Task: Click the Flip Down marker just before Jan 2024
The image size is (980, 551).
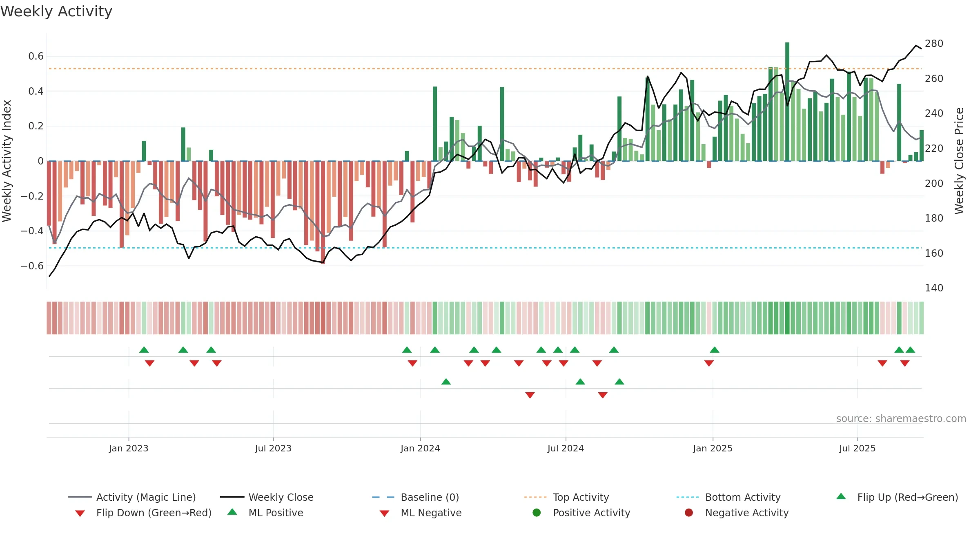Action: point(413,363)
